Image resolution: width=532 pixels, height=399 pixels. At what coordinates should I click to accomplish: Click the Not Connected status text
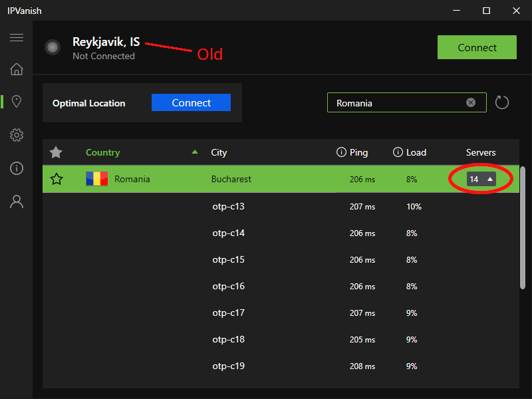pos(104,56)
